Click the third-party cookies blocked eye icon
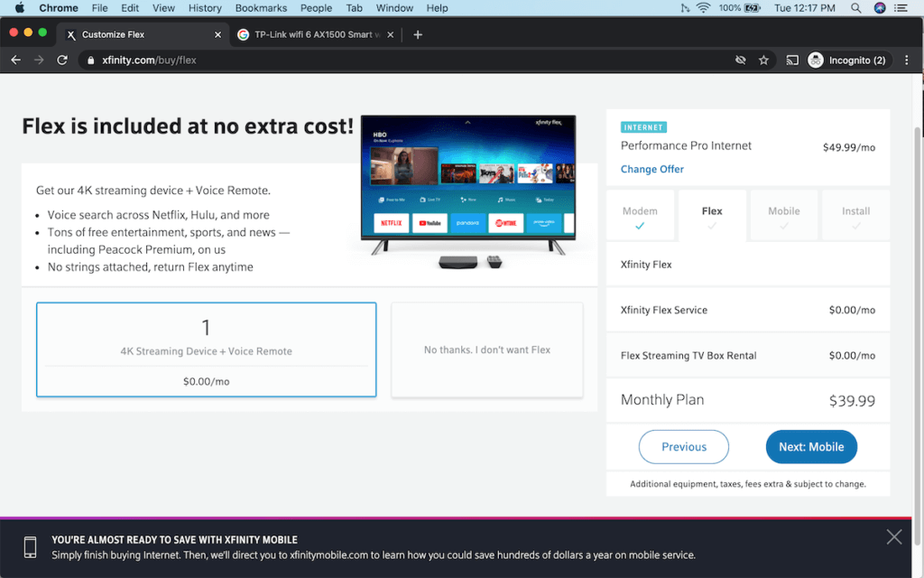 (741, 61)
